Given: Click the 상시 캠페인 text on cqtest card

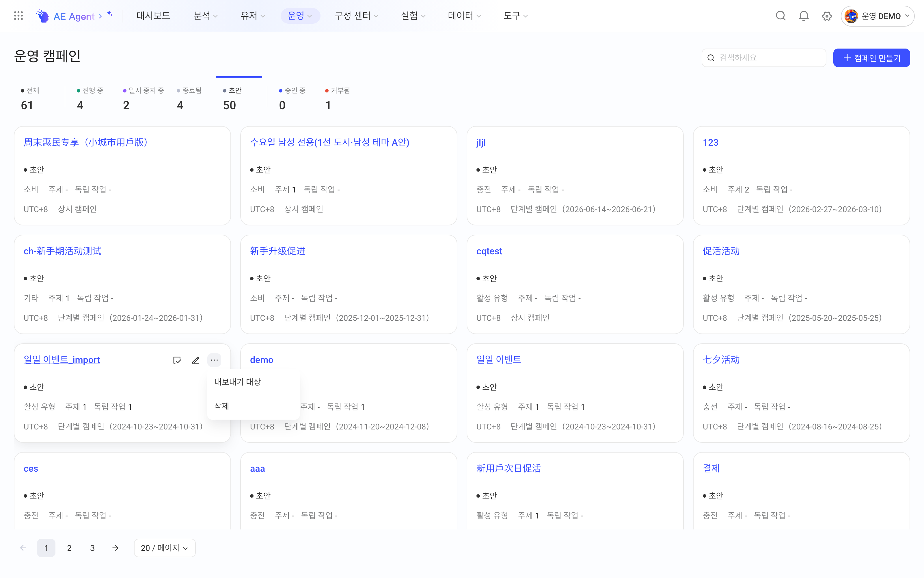Looking at the screenshot, I should pyautogui.click(x=530, y=318).
